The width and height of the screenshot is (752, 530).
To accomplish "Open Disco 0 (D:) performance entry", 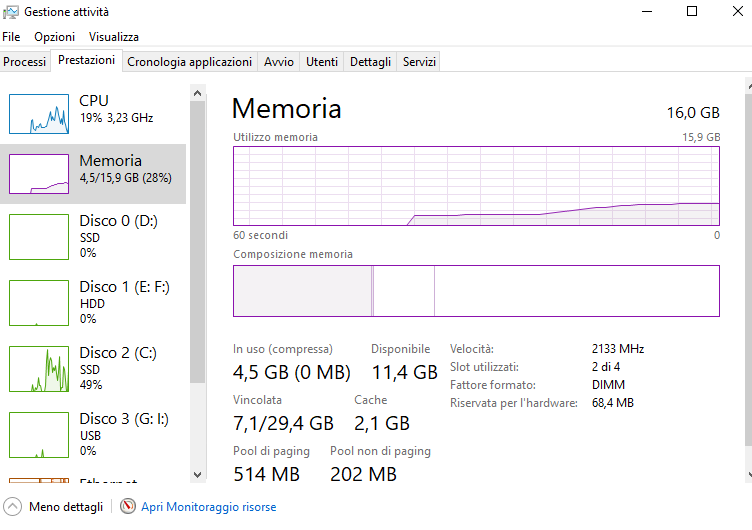I will [x=93, y=236].
